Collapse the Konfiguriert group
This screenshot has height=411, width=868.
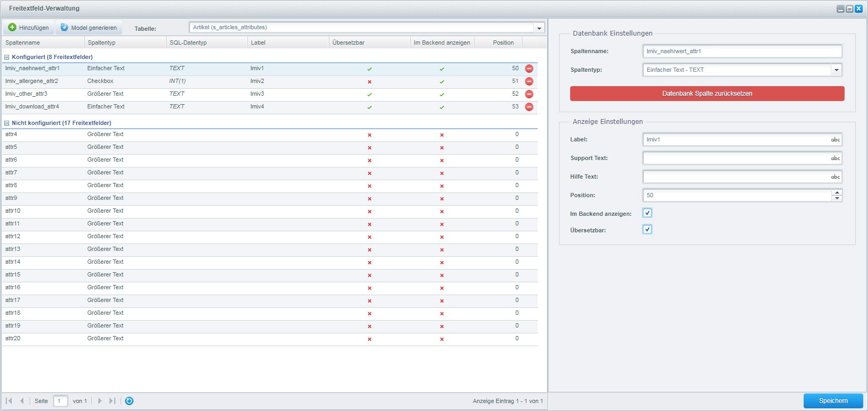tap(7, 57)
